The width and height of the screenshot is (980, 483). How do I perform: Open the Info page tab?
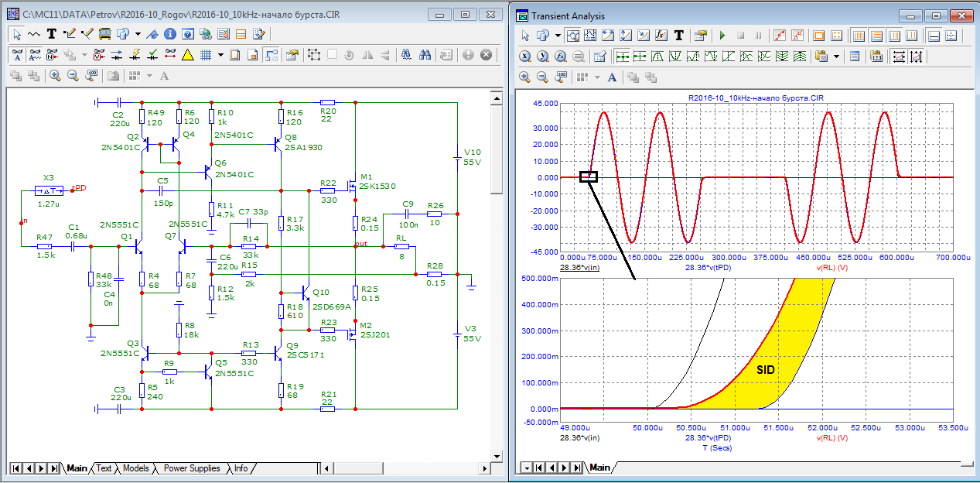241,468
